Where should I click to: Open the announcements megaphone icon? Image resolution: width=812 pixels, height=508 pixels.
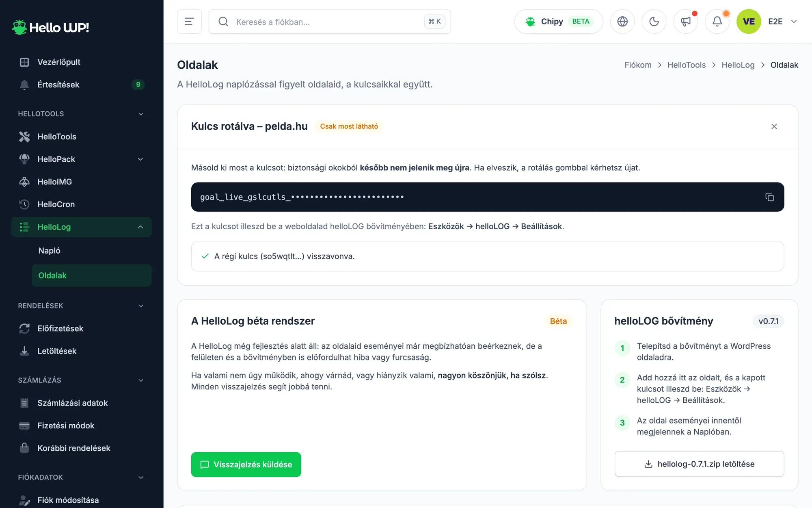pyautogui.click(x=686, y=22)
